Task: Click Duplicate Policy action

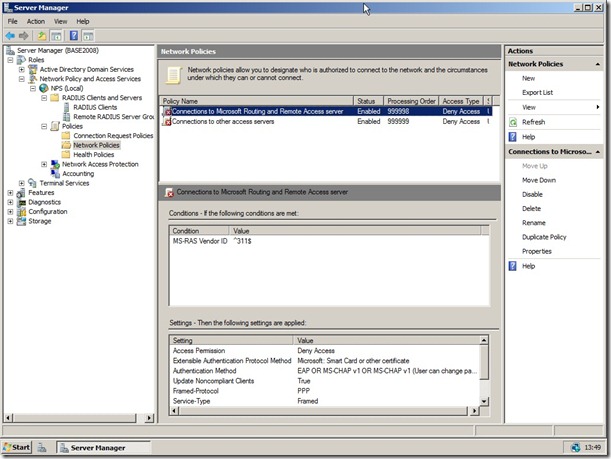Action: point(544,237)
